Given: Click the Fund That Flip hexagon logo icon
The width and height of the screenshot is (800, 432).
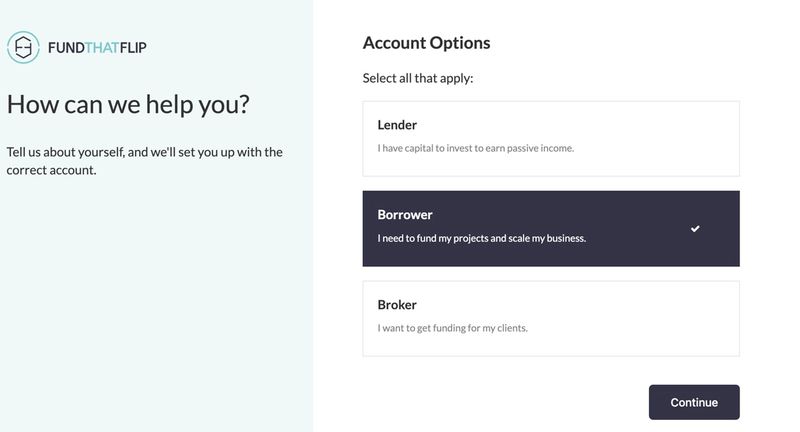Looking at the screenshot, I should pyautogui.click(x=23, y=47).
